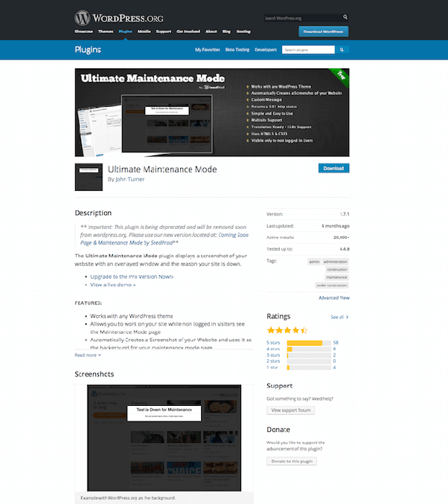Click Upgrade to the Pro Version Now link
The width and height of the screenshot is (448, 504).
132,277
